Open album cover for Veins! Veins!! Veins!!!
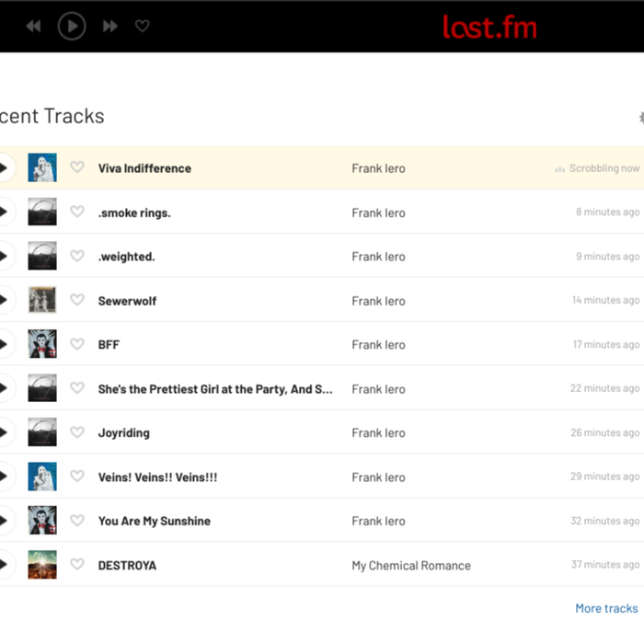 point(42,477)
